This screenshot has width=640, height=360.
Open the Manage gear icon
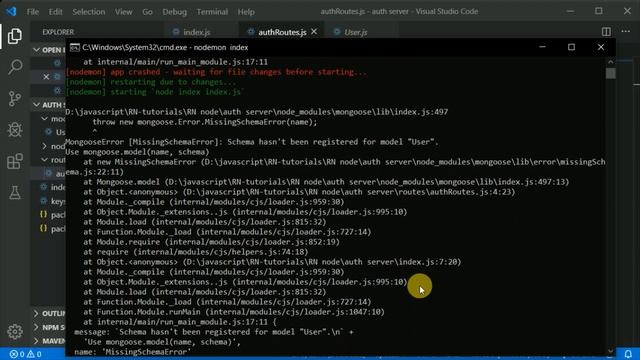point(15,331)
